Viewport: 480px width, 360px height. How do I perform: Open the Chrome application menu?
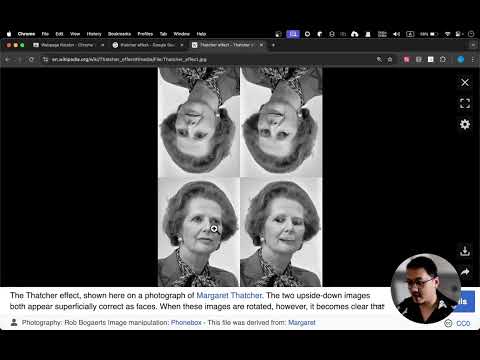pyautogui.click(x=26, y=34)
